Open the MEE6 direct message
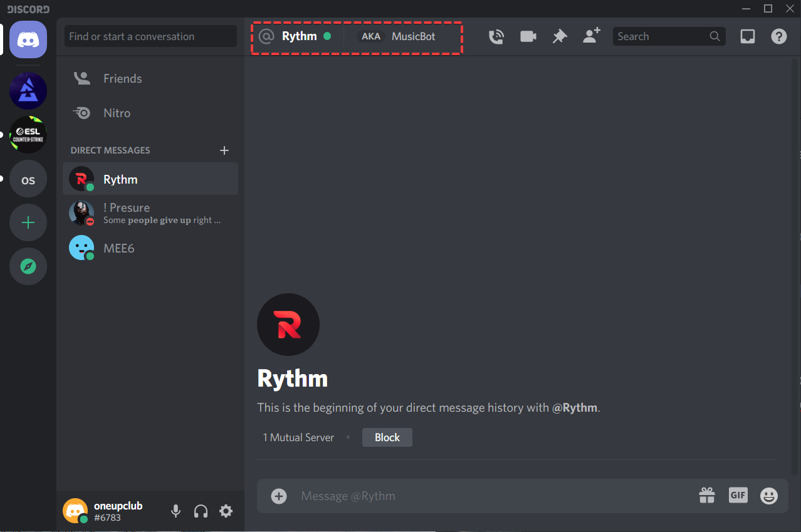Image resolution: width=801 pixels, height=532 pixels. point(150,248)
